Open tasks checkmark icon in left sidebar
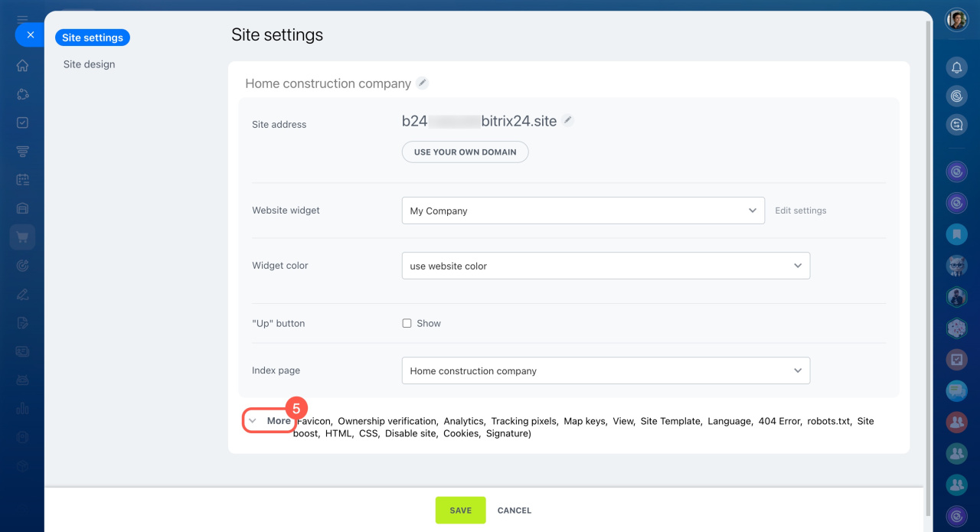 pos(22,122)
